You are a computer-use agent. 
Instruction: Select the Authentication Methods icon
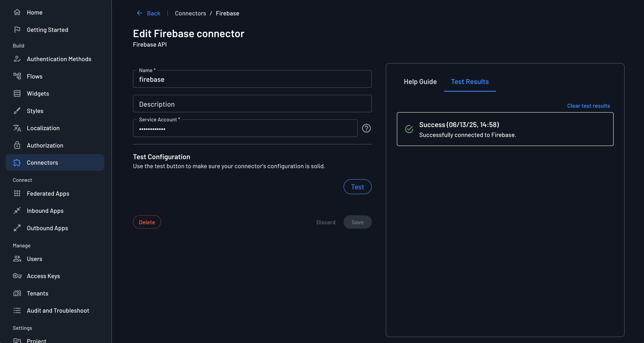(17, 59)
